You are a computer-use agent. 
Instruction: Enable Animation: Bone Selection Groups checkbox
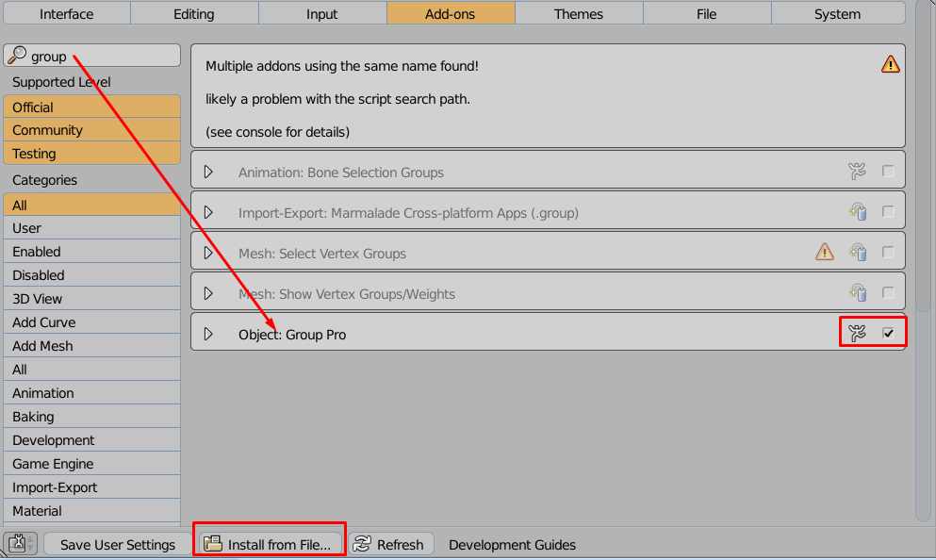[x=888, y=172]
